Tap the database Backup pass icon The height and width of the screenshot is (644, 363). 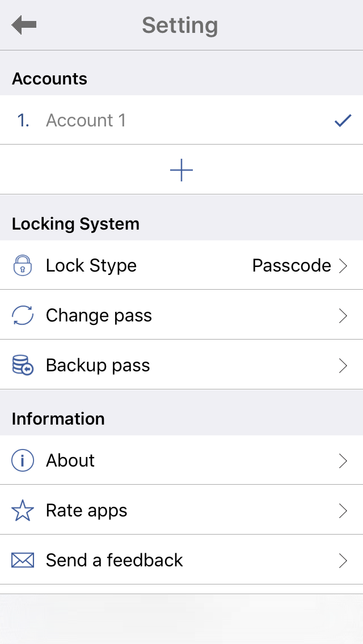23,366
